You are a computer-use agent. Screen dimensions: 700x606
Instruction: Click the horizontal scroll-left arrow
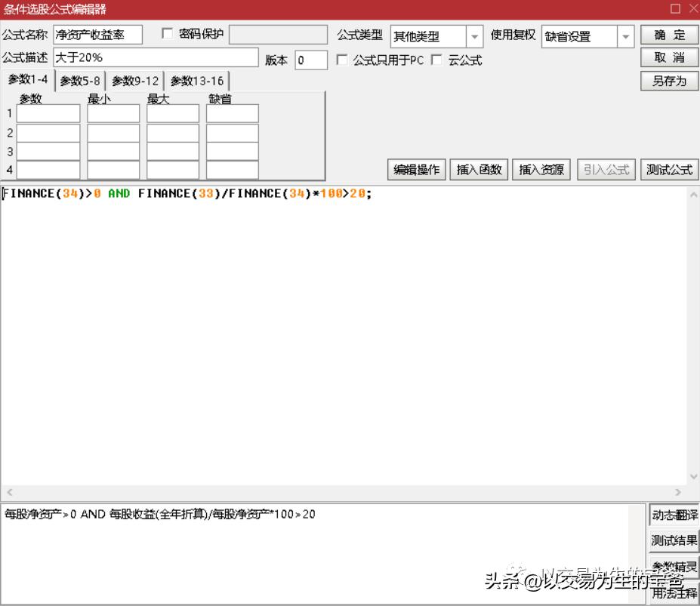9,492
